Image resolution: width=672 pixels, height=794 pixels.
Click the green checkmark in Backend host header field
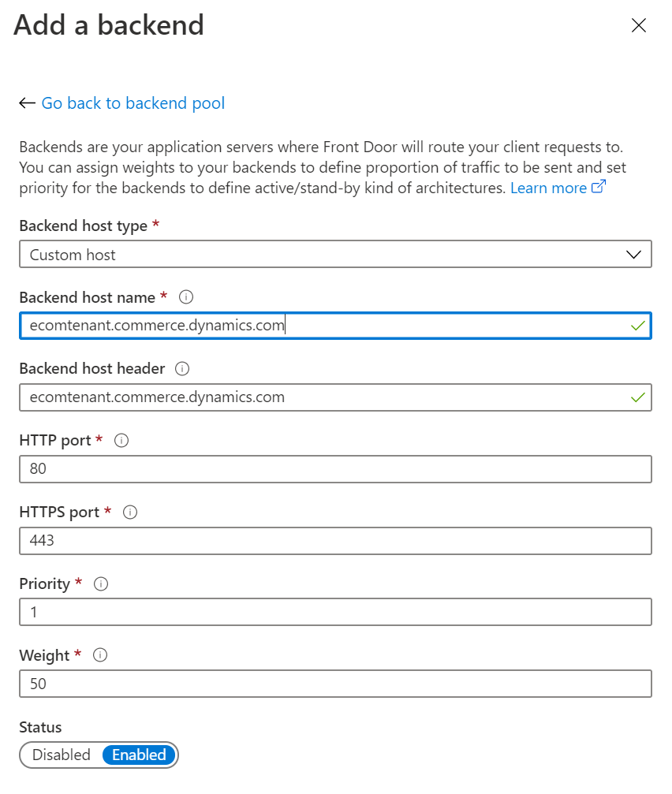[x=637, y=397]
